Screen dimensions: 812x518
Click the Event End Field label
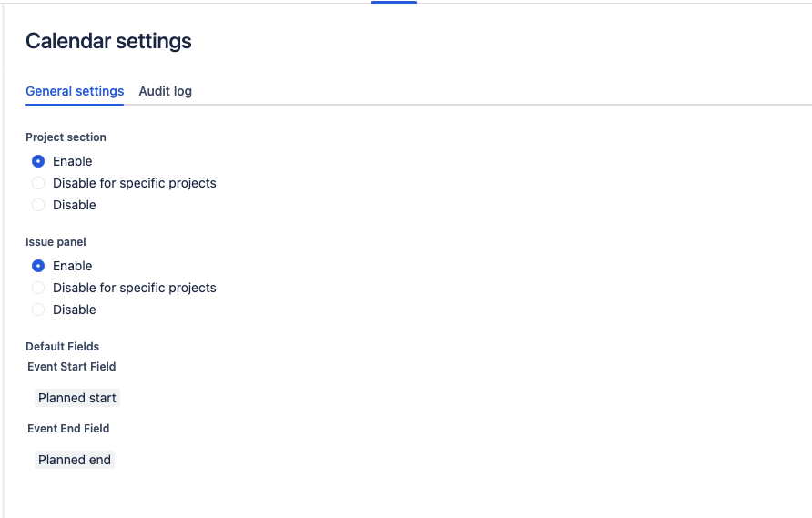click(68, 429)
